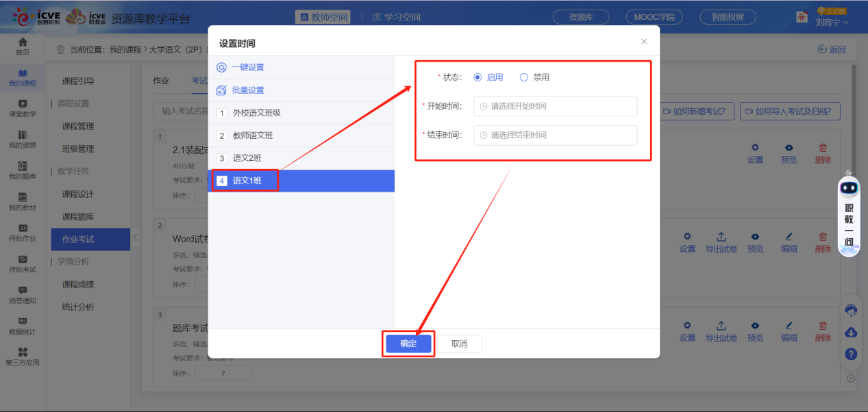The height and width of the screenshot is (412, 868).
Task: Confirm settings with the 确定 button
Action: pos(408,344)
